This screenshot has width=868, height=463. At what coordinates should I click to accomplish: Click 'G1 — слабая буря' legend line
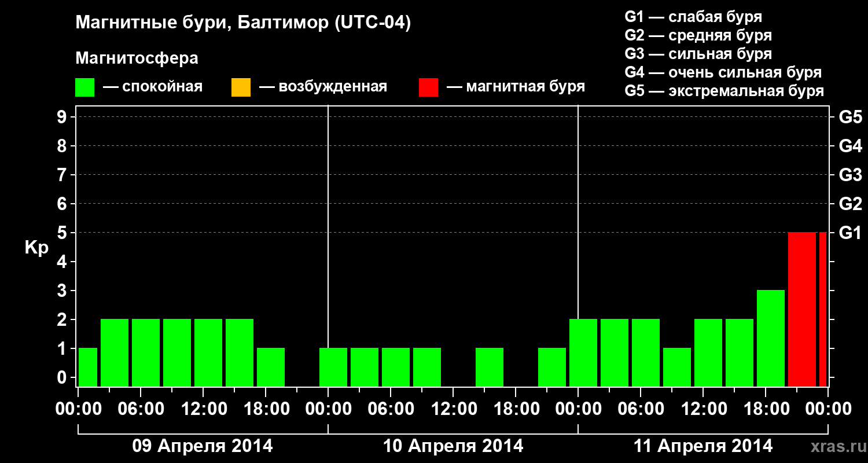(x=693, y=17)
